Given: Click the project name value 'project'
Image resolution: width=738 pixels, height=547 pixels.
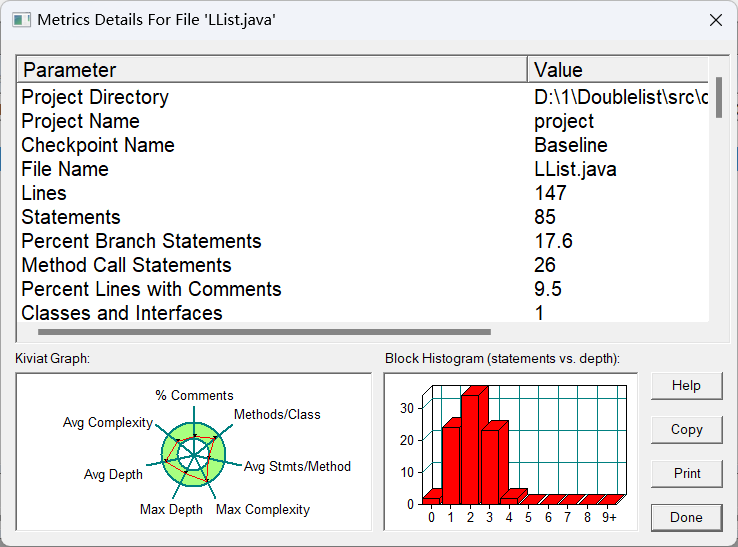Looking at the screenshot, I should [564, 122].
